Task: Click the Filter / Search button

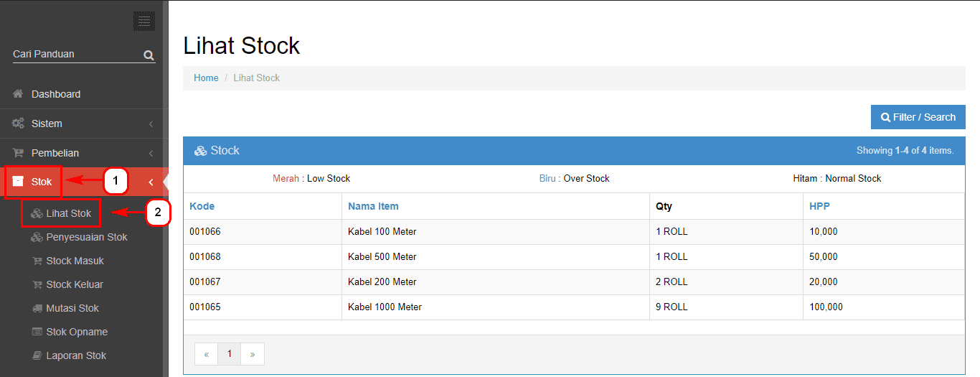Action: tap(918, 117)
